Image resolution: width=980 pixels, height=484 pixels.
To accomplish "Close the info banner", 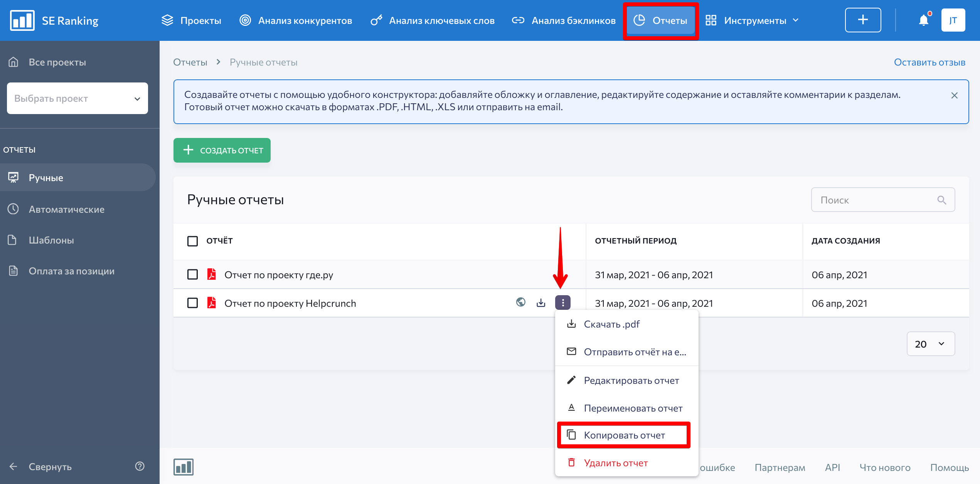I will 954,95.
